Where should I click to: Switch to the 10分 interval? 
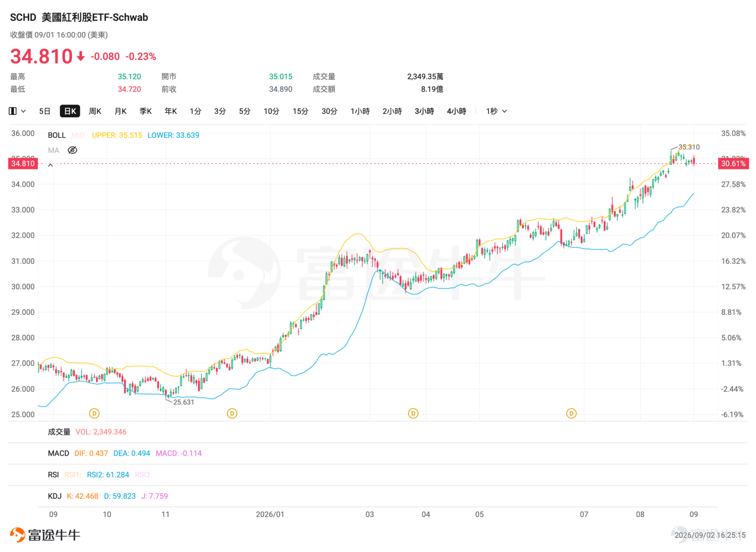[272, 111]
